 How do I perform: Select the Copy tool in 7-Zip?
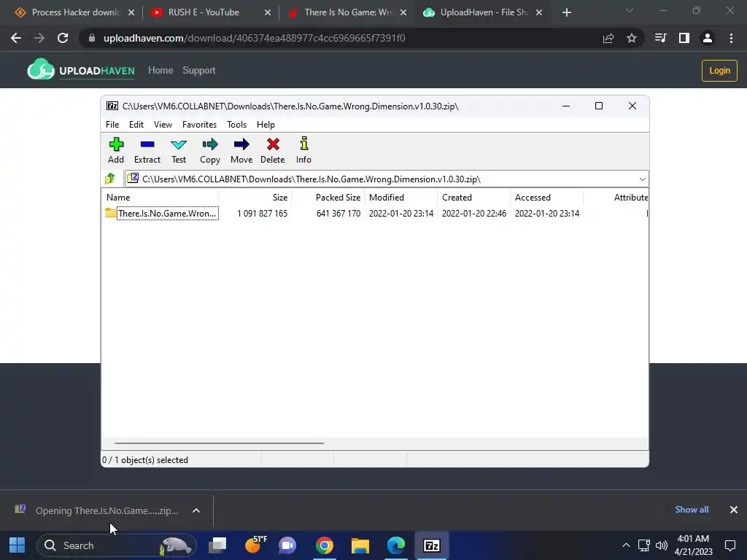click(210, 150)
